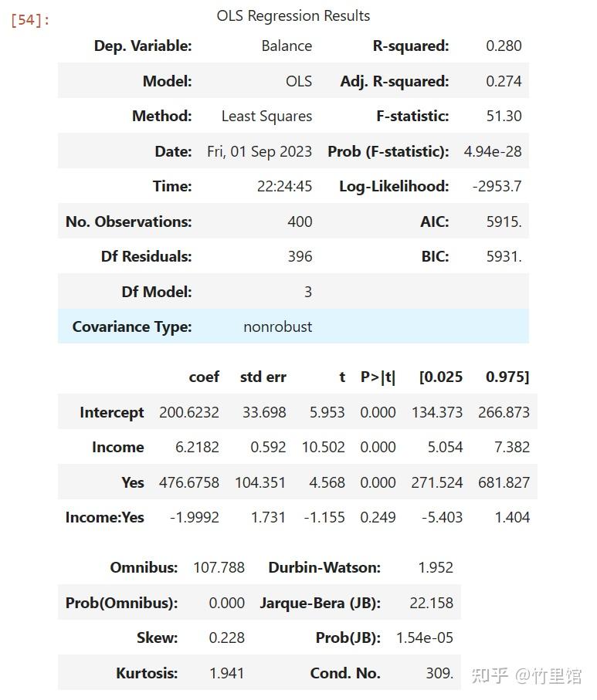
Task: Select the nonrobust covariance value
Action: [x=277, y=326]
